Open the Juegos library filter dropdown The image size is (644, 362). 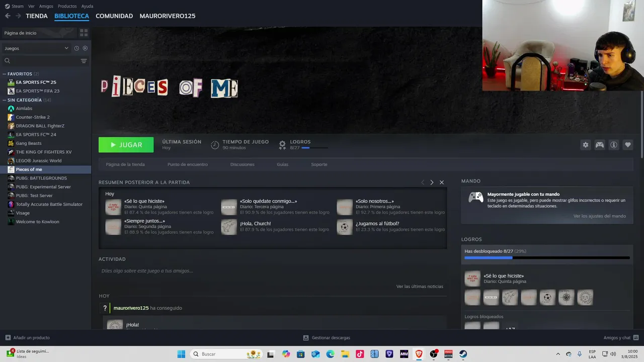37,48
